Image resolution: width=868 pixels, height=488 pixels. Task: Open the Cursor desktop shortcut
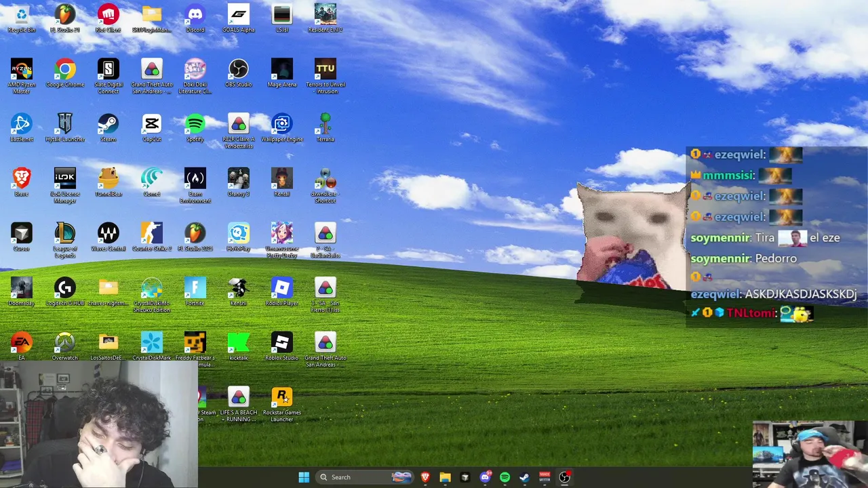(21, 237)
